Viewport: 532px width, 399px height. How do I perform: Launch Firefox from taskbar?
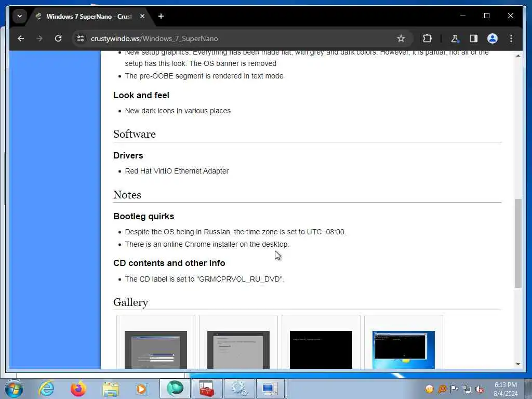pyautogui.click(x=78, y=389)
